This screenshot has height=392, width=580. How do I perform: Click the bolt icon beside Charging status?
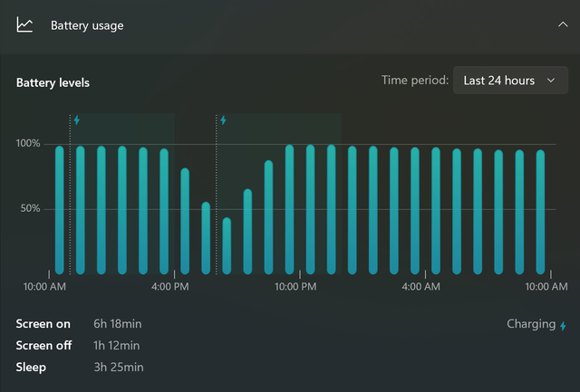pos(563,326)
